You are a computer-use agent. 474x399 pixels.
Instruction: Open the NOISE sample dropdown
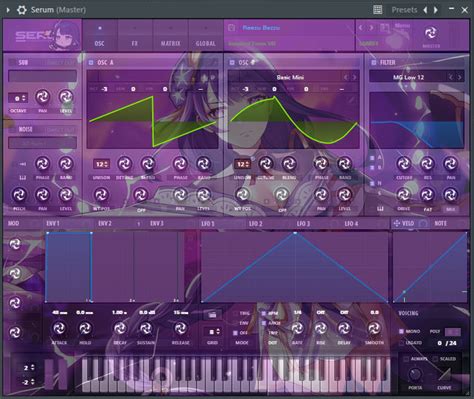click(x=42, y=143)
